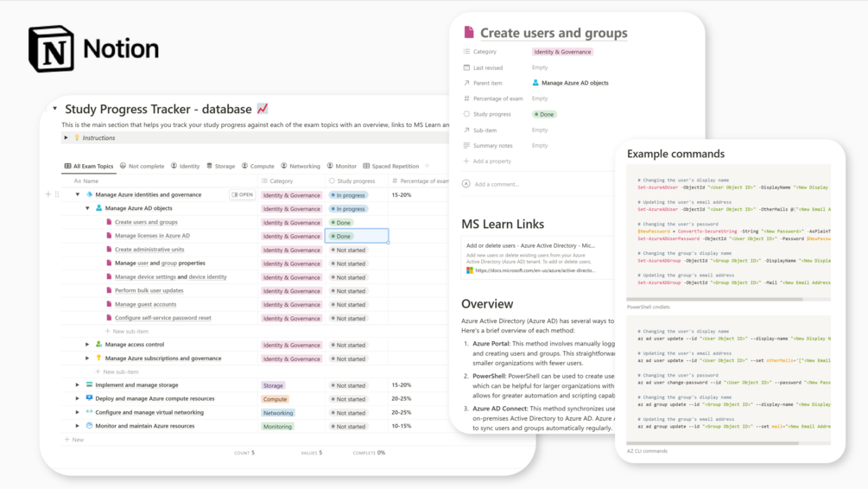Click the virtual networking row icon
The image size is (868, 489).
click(89, 412)
